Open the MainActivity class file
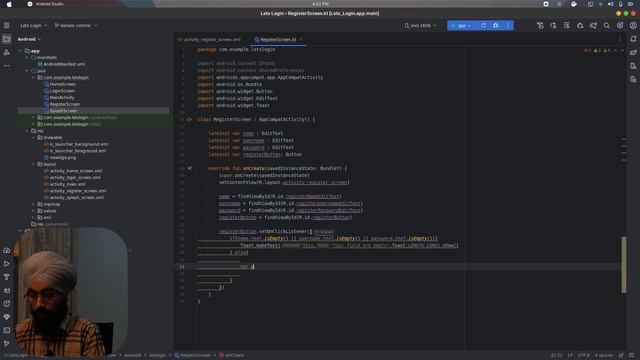Viewport: 640px width, 360px height. coord(59,98)
